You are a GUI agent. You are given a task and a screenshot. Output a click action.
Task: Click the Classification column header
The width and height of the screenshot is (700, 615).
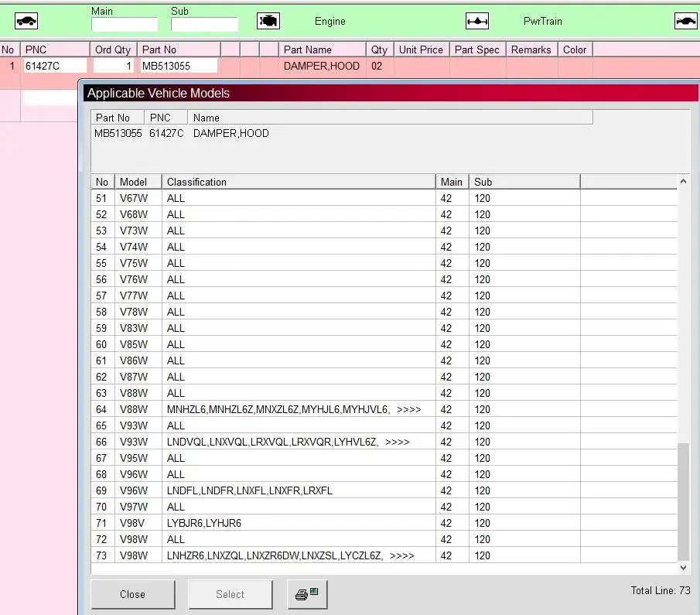[x=299, y=182]
